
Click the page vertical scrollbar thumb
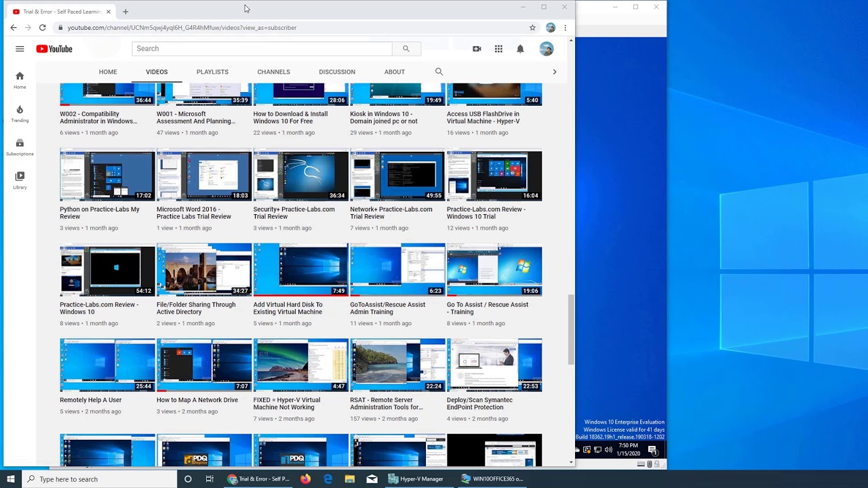(x=571, y=329)
